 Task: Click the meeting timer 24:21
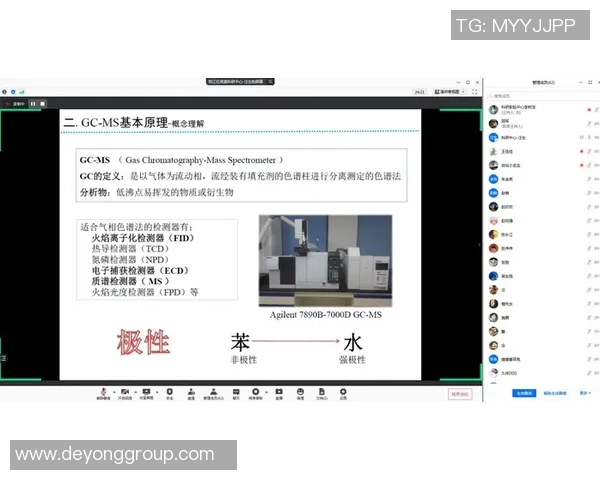420,92
